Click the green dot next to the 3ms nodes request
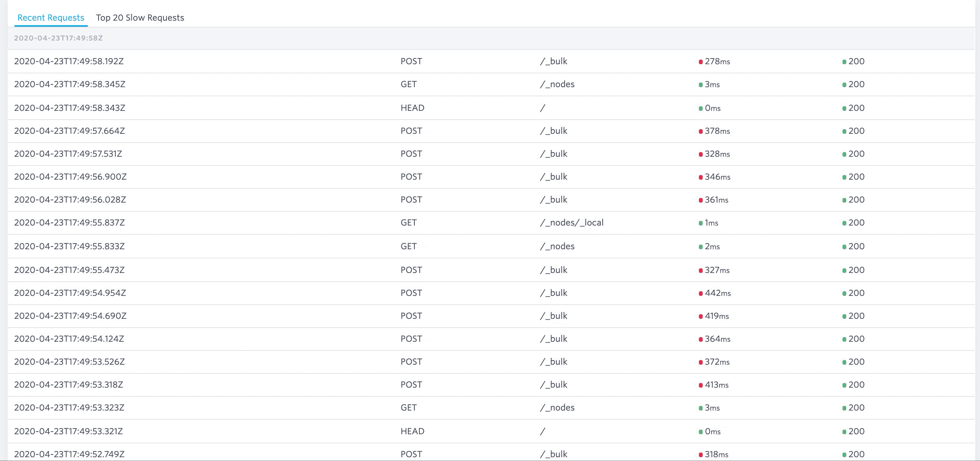 (700, 84)
